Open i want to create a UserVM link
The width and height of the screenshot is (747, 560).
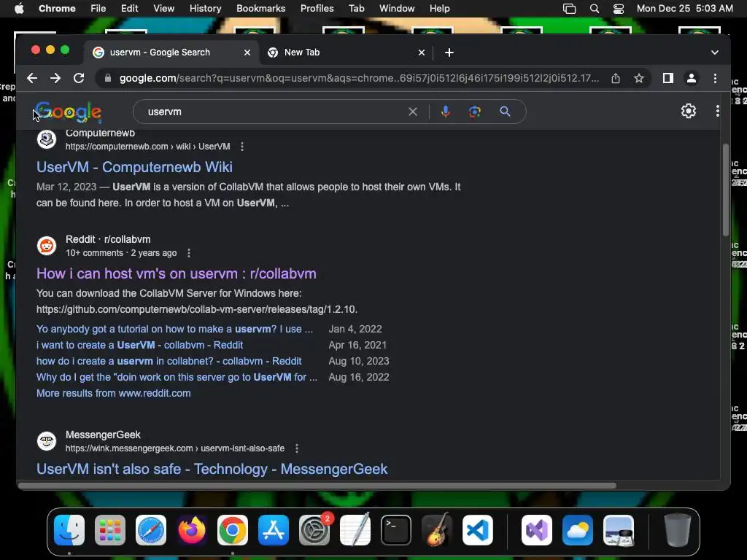(139, 345)
